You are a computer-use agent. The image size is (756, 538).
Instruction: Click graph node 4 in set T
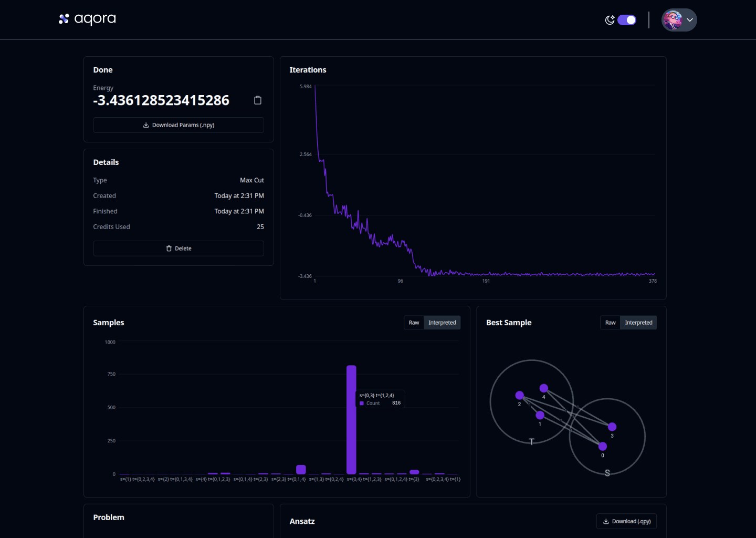[544, 388]
